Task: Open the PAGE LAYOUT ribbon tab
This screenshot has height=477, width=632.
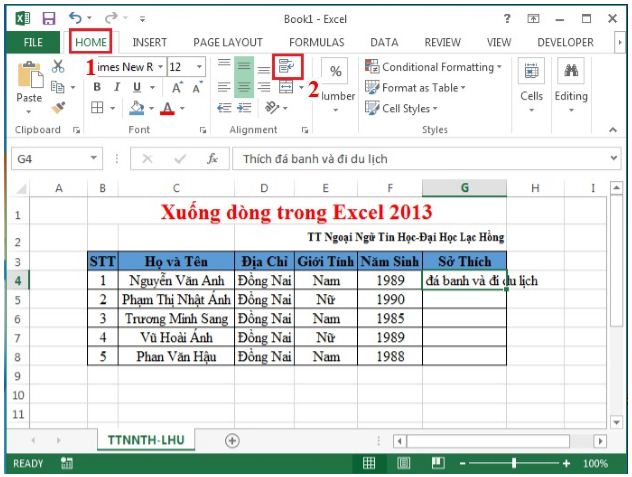Action: pyautogui.click(x=227, y=43)
